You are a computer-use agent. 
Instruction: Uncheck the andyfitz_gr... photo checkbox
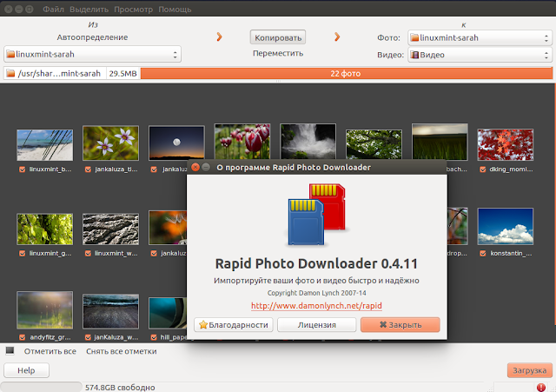pyautogui.click(x=23, y=337)
